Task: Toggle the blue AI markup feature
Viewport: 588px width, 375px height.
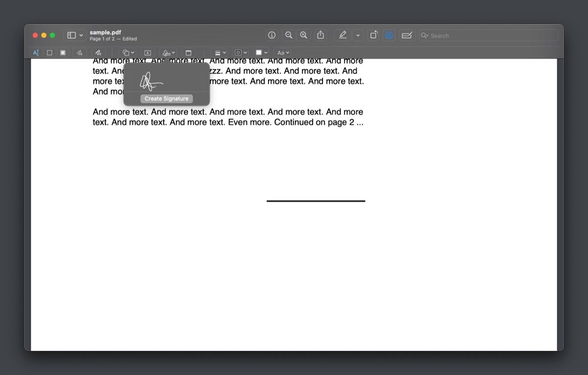Action: click(x=389, y=35)
